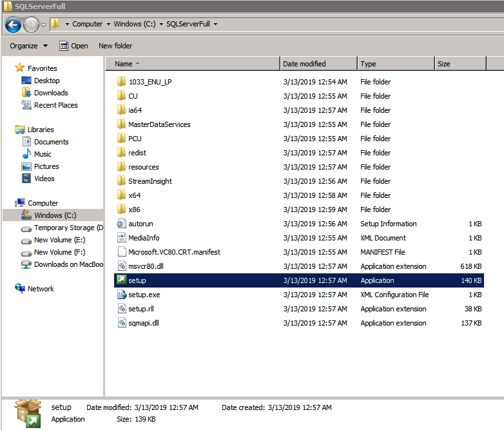504x430 pixels.
Task: Select the MediaInfo XML document icon
Action: [x=121, y=238]
